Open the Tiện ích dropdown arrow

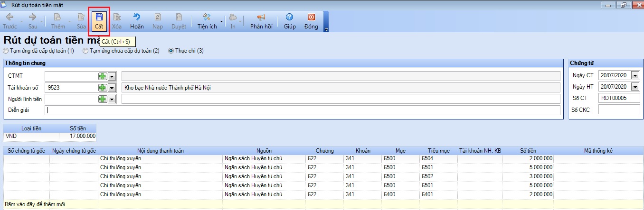(221, 22)
